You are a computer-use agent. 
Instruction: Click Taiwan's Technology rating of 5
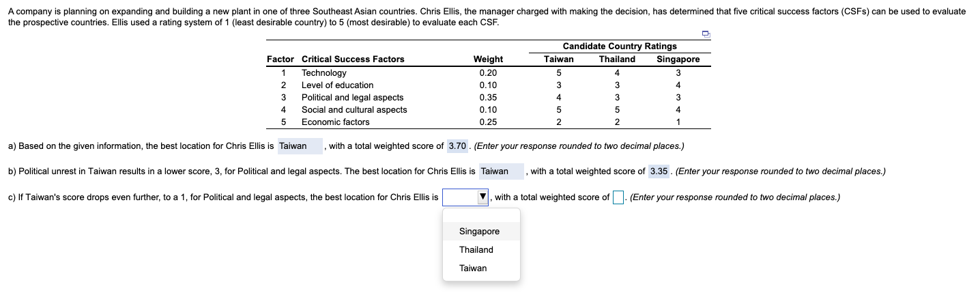(559, 73)
